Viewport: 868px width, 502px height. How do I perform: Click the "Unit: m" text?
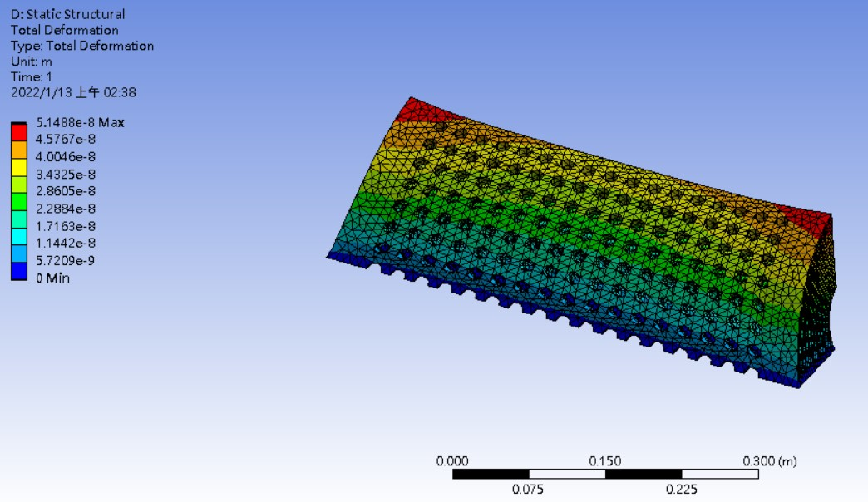pyautogui.click(x=31, y=62)
